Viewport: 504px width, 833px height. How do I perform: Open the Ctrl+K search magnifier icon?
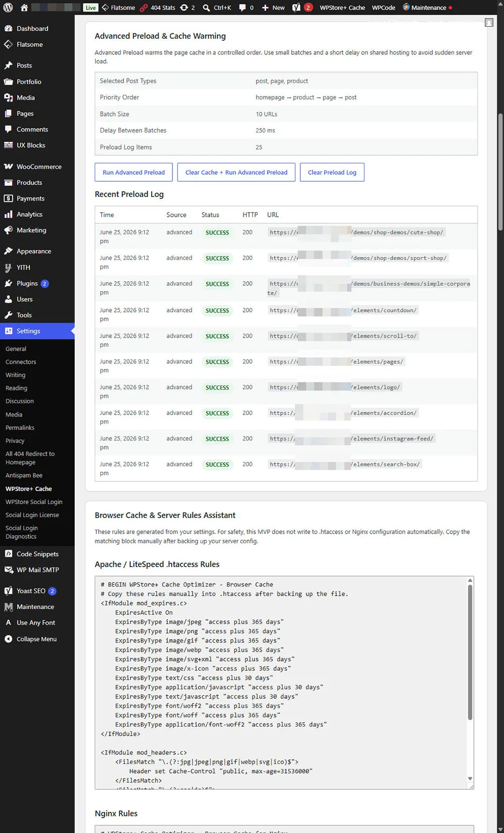click(x=206, y=8)
